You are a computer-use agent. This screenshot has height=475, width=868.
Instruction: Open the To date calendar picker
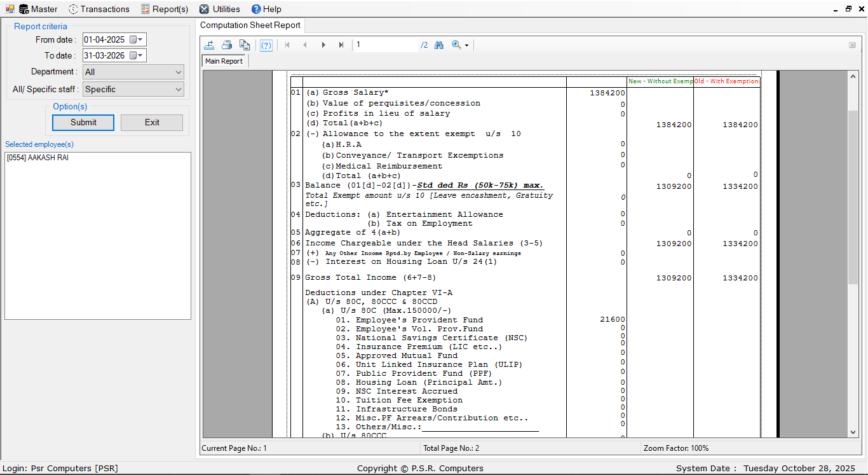137,56
